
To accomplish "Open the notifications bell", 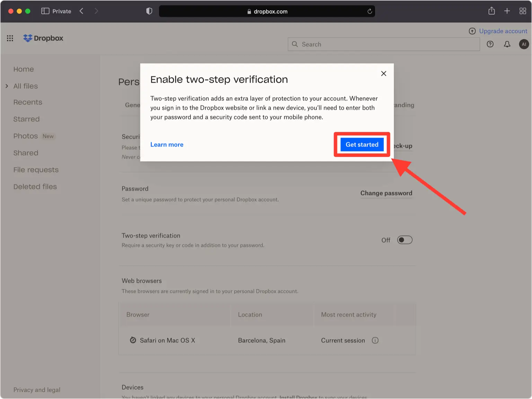I will tap(507, 44).
